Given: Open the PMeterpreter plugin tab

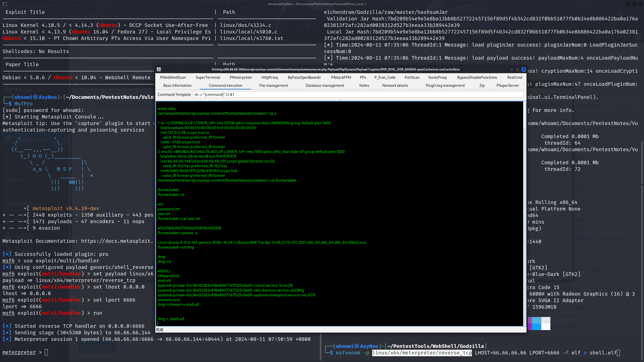Looking at the screenshot, I should [x=241, y=77].
